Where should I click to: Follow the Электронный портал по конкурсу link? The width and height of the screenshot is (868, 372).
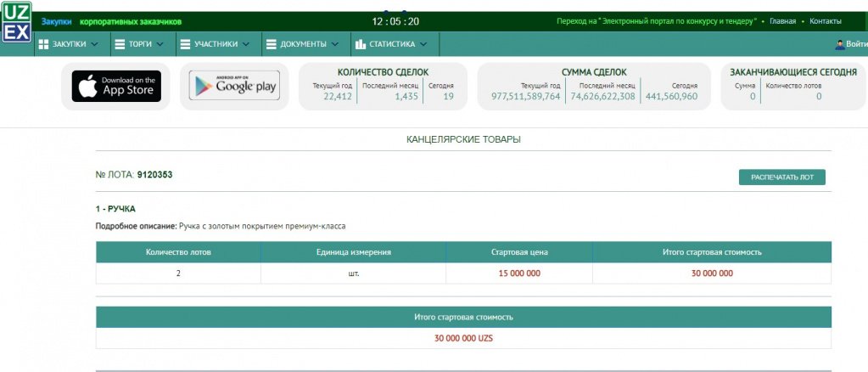[x=657, y=21]
